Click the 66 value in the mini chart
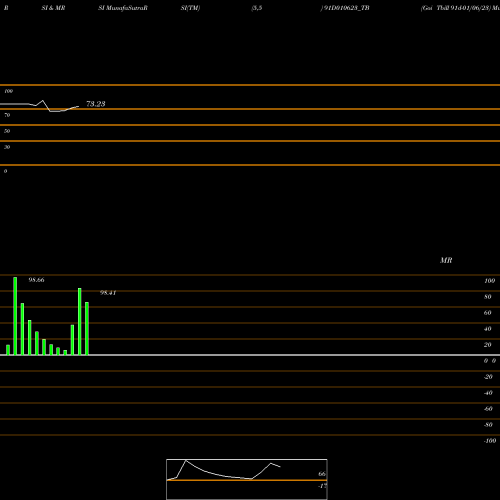Screen dimensions: 500x500 coord(322,474)
